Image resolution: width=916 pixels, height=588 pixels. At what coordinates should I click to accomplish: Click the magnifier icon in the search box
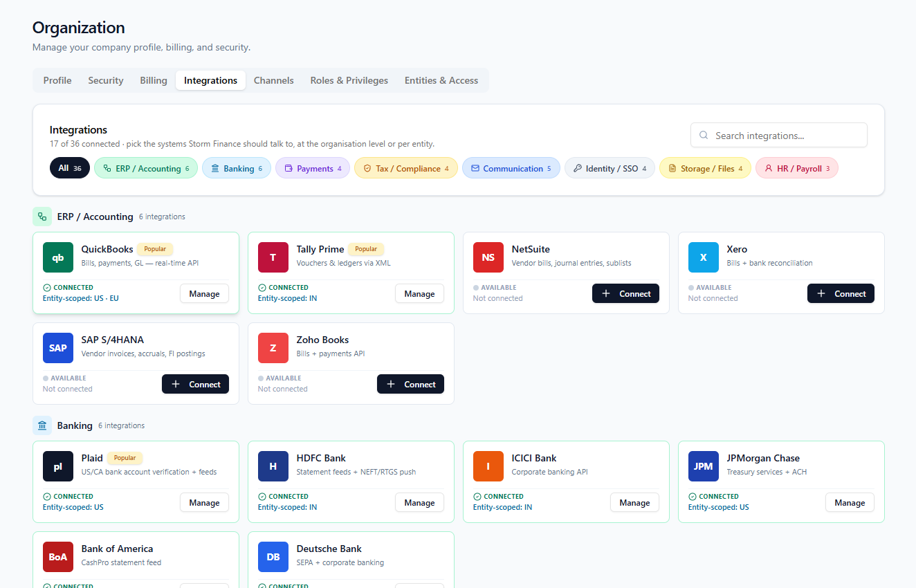[704, 136]
